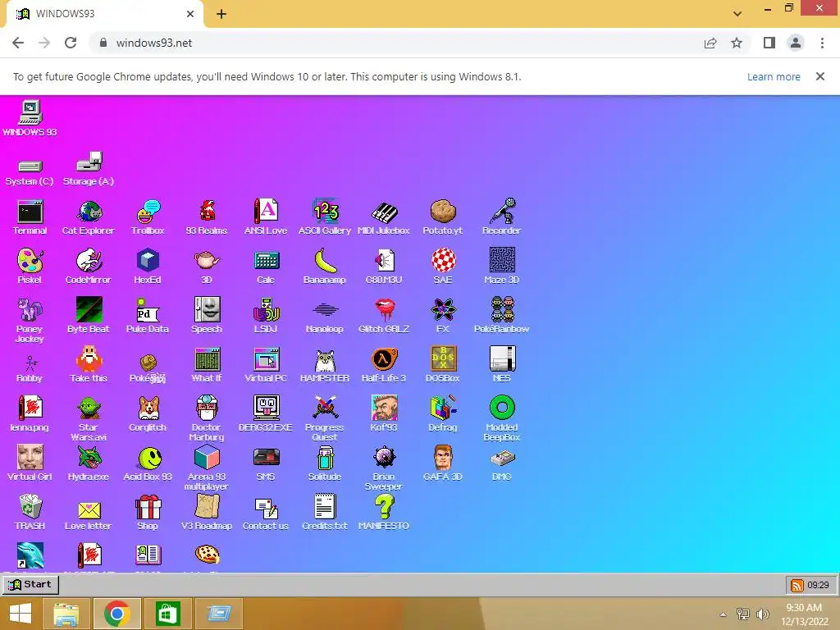
Task: Open Credits.txt document icon
Action: pos(325,513)
